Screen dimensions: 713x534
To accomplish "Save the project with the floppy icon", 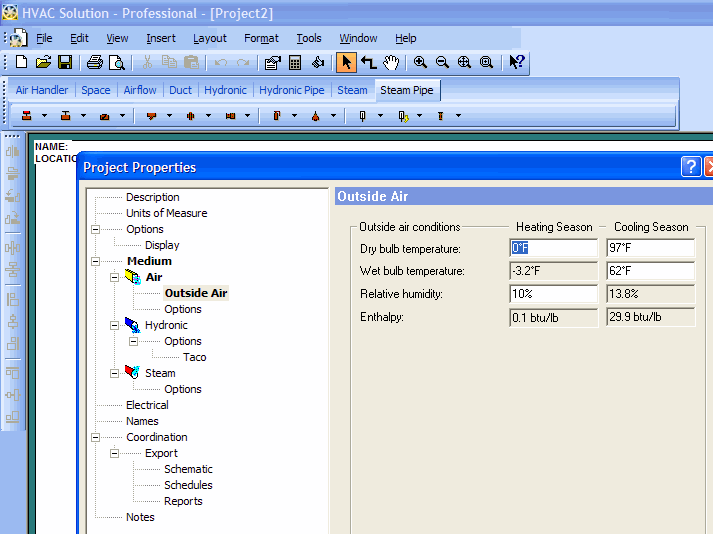I will pos(65,62).
